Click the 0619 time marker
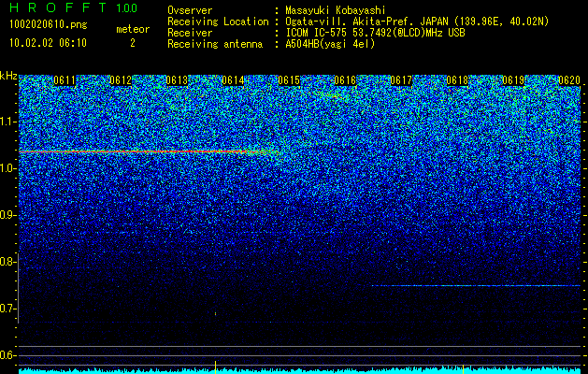The image size is (588, 374). [513, 80]
